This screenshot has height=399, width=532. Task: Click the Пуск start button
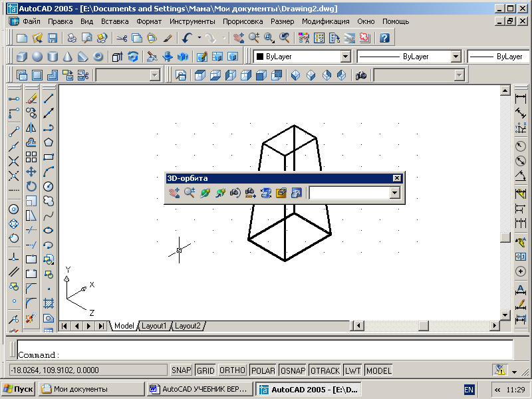coord(18,389)
